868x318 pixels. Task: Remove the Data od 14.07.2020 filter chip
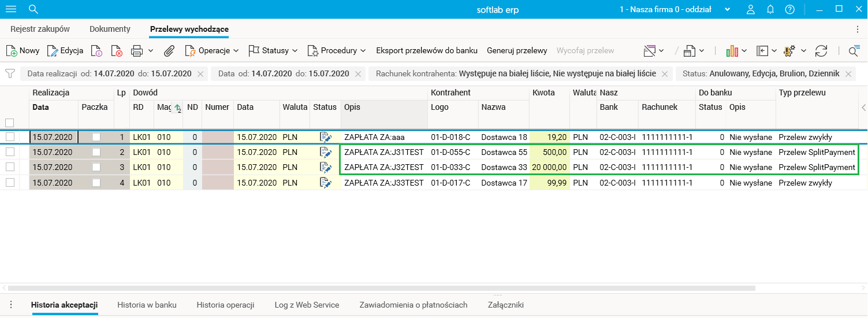point(358,74)
